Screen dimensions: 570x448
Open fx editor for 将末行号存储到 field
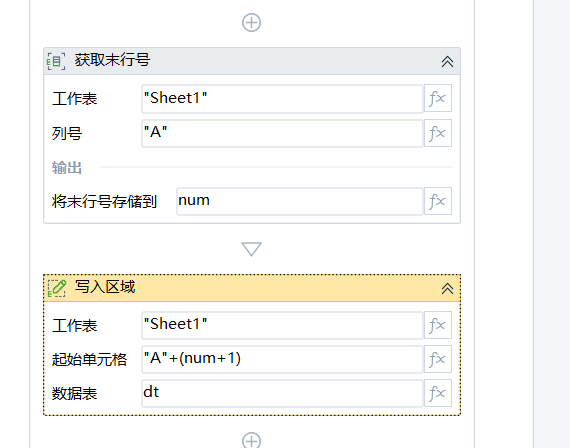tap(438, 201)
